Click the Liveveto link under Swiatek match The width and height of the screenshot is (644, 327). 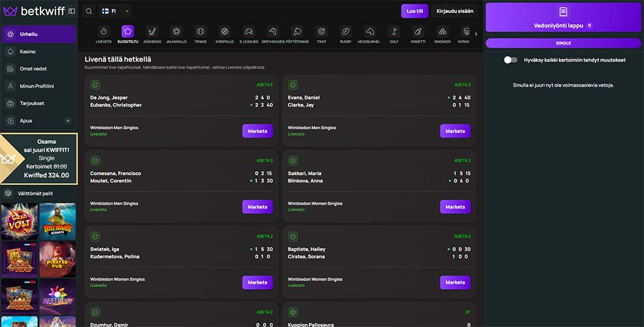(99, 285)
